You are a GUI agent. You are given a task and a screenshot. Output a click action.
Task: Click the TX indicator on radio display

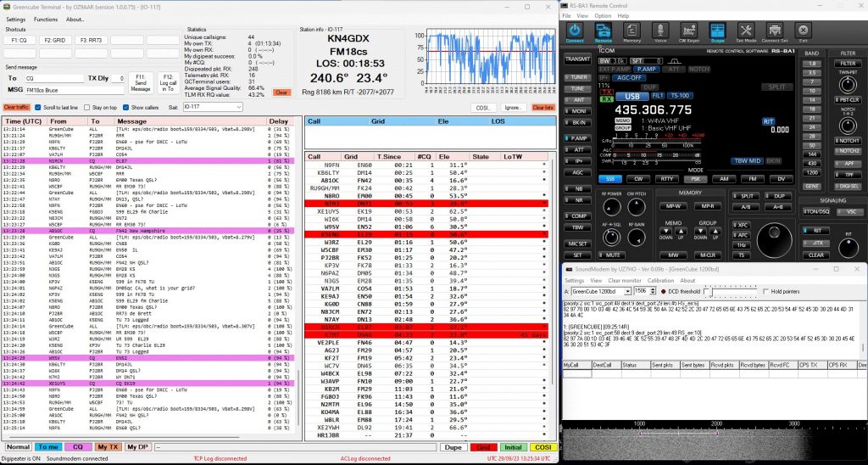click(x=607, y=92)
